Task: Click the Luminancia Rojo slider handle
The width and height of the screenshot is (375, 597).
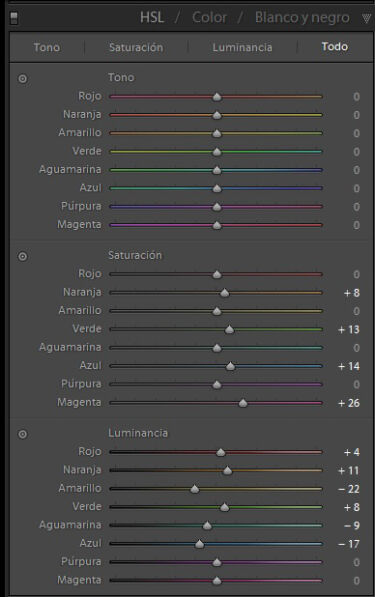Action: [220, 452]
